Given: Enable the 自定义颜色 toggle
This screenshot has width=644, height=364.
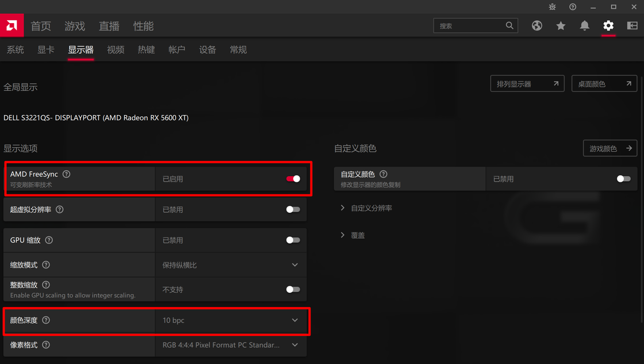Looking at the screenshot, I should pos(623,179).
